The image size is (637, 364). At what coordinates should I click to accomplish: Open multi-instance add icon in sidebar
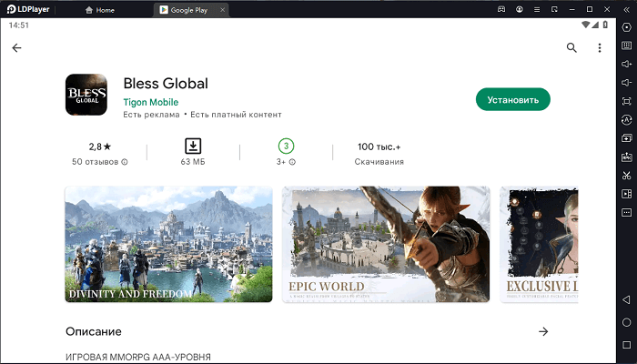[x=626, y=138]
